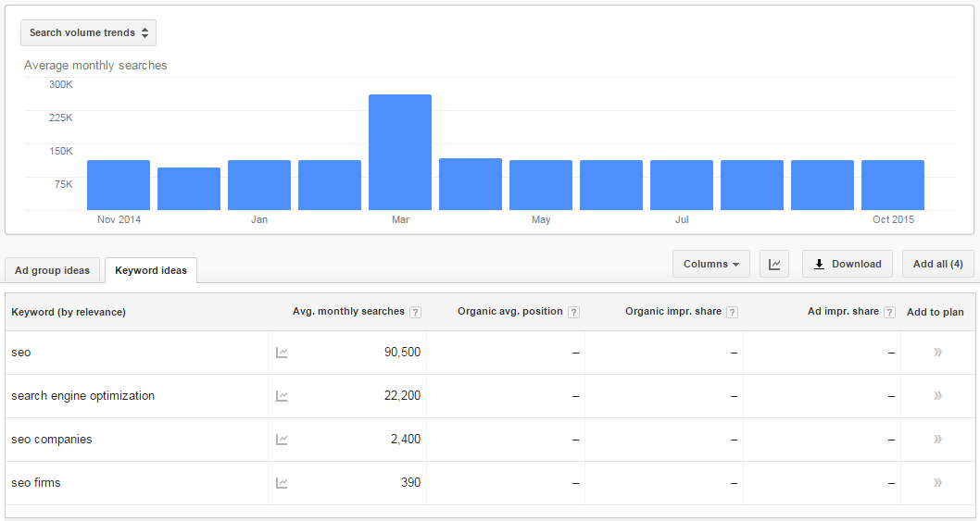980x521 pixels.
Task: Click the Download button
Action: click(848, 264)
